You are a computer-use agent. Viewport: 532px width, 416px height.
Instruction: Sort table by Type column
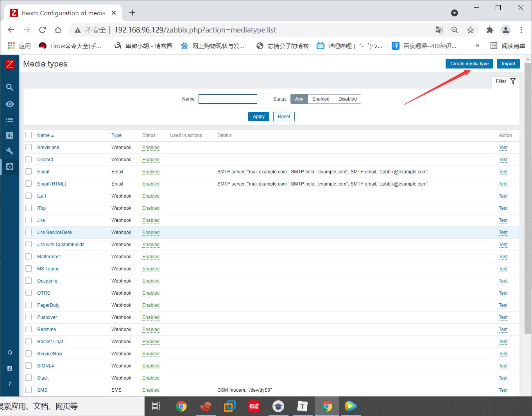pyautogui.click(x=116, y=135)
